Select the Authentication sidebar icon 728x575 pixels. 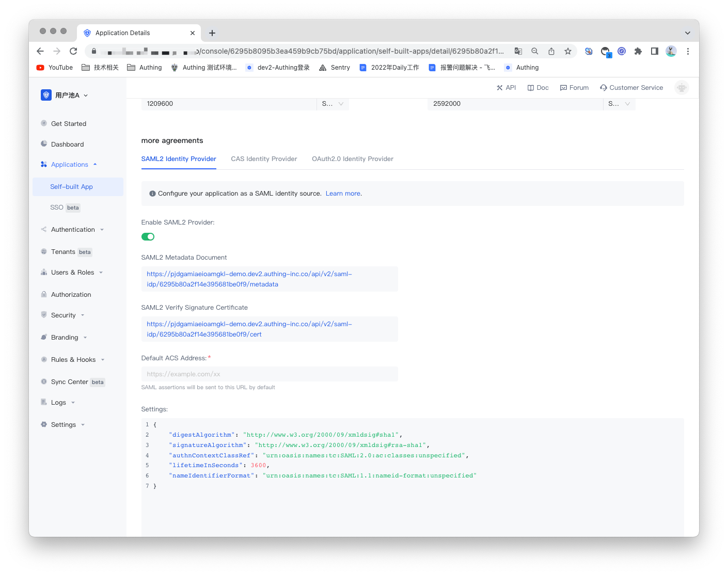[x=44, y=229]
